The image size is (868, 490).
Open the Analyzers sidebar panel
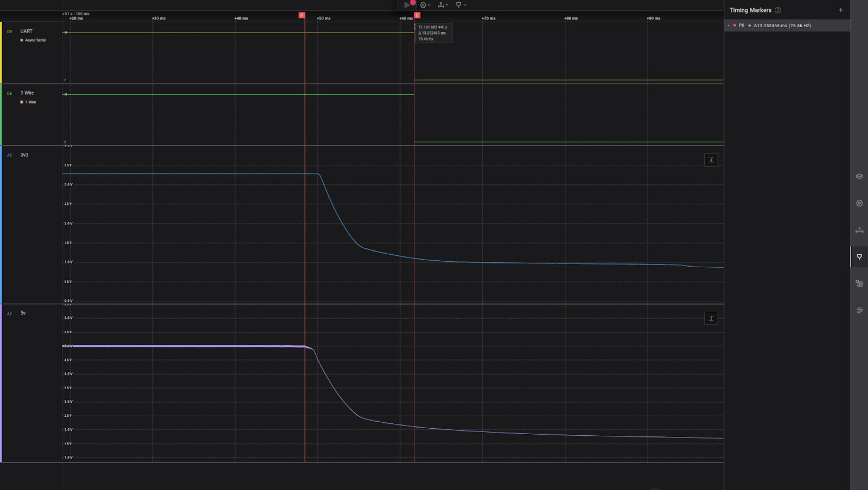click(x=859, y=203)
